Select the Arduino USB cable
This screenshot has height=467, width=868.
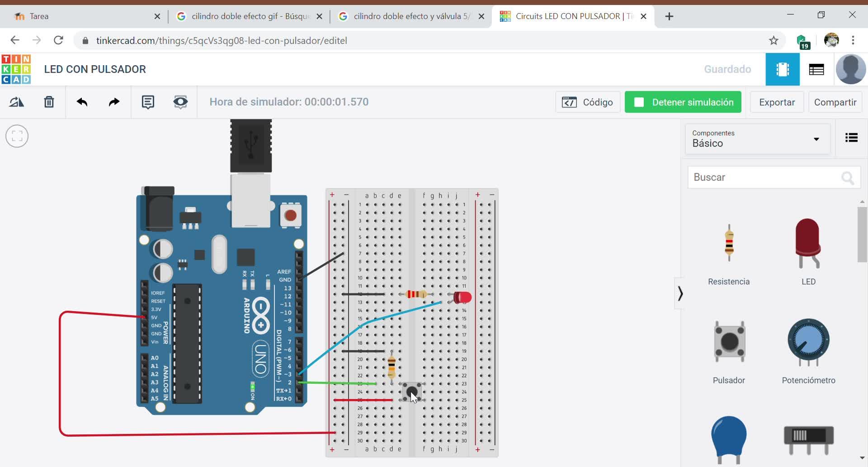point(251,146)
